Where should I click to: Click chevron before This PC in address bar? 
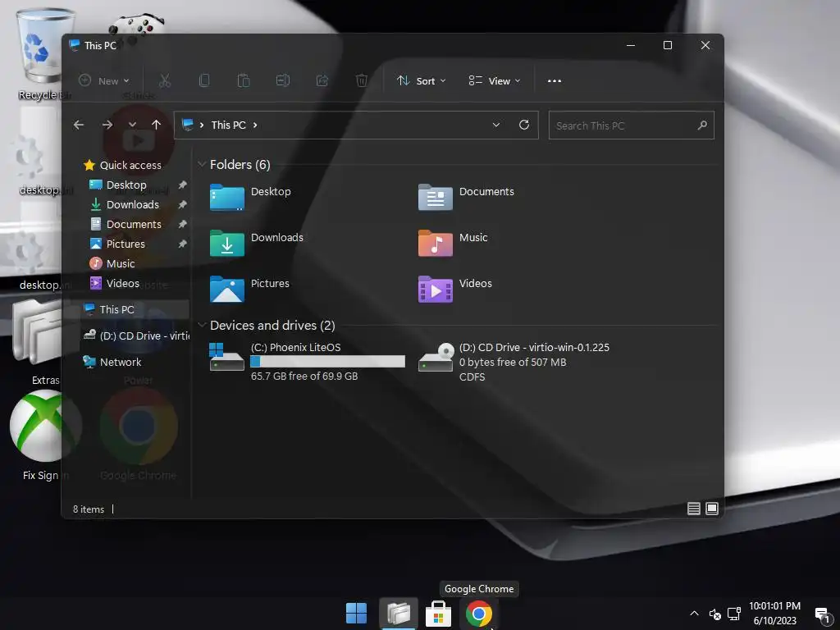click(202, 125)
